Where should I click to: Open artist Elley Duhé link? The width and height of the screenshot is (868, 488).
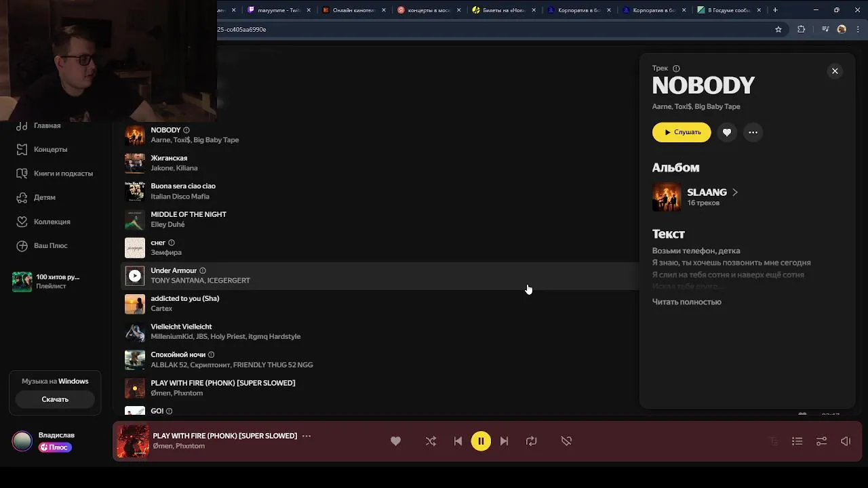[167, 224]
